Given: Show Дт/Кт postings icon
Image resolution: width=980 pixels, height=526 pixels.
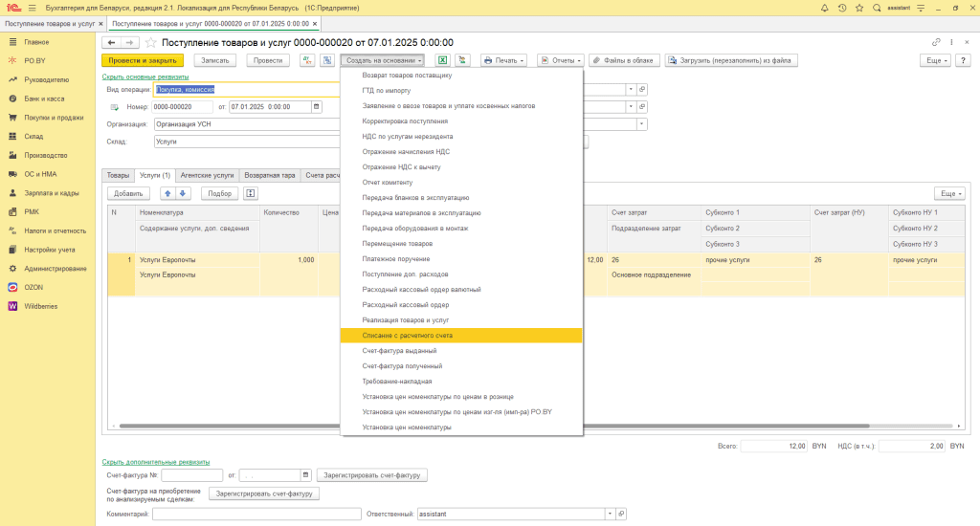Looking at the screenshot, I should (x=307, y=60).
